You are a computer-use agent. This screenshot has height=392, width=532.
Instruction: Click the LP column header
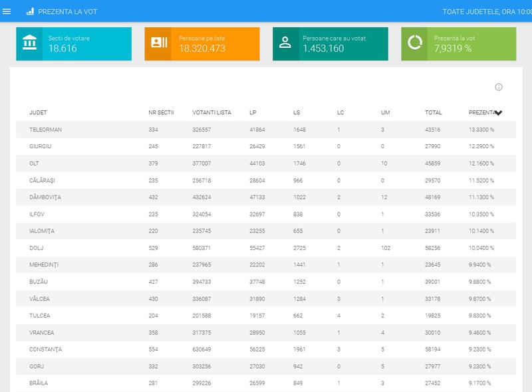click(253, 112)
